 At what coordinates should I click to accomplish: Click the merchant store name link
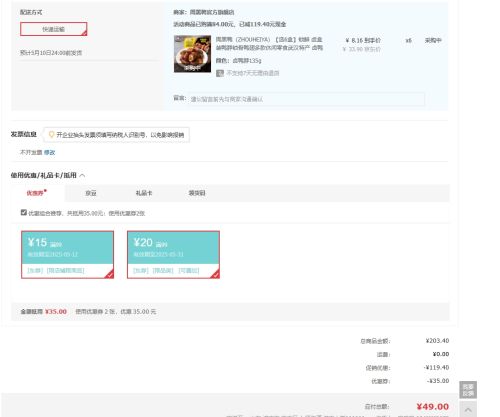tap(212, 12)
